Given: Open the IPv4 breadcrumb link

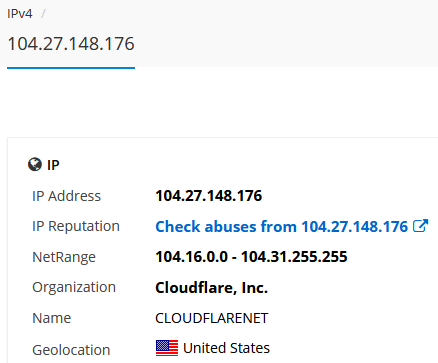Looking at the screenshot, I should pyautogui.click(x=20, y=14).
